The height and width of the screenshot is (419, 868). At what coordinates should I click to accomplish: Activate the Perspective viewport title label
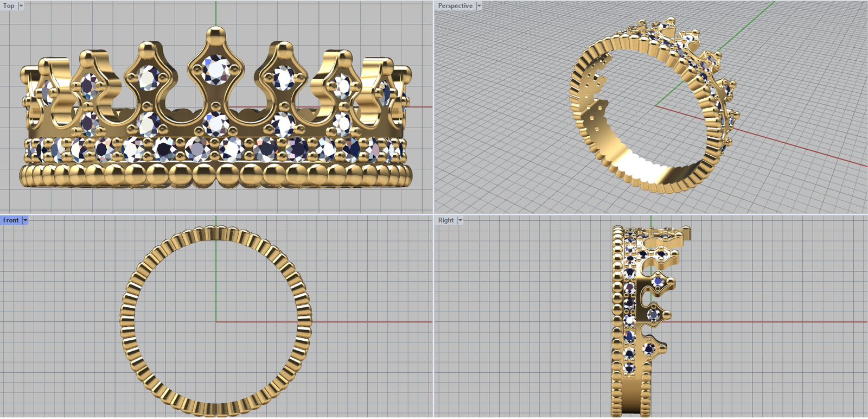455,6
